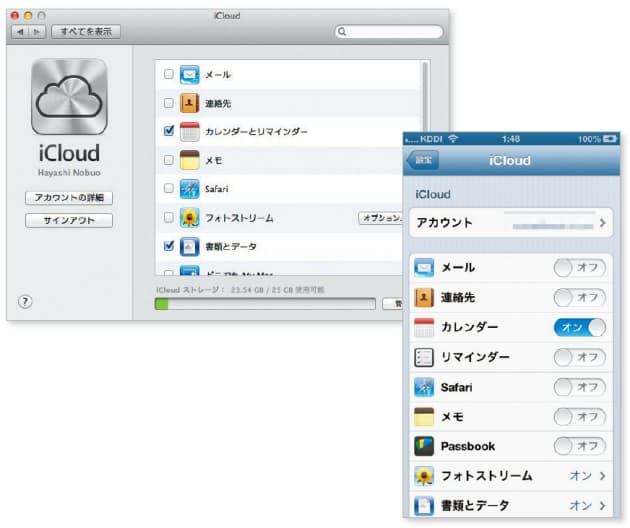Open フォトストリーム settings row on iPhone

tap(510, 476)
